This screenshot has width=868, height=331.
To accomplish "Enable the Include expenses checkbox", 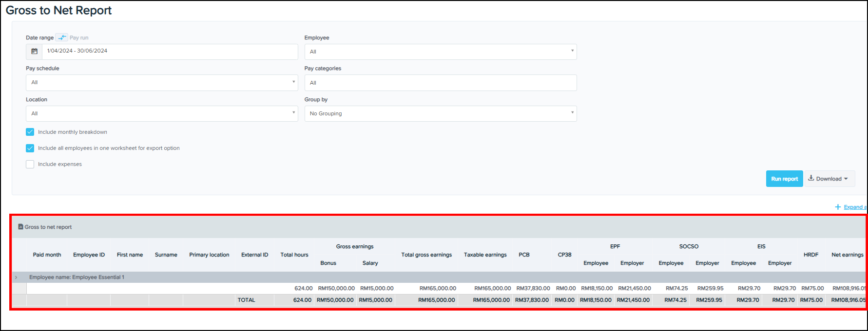I will [30, 164].
